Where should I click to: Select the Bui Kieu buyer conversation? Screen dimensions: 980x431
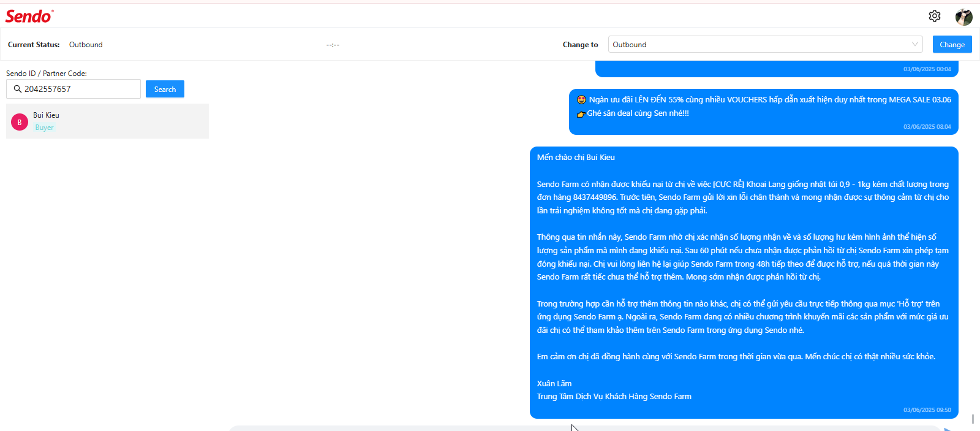tap(107, 121)
